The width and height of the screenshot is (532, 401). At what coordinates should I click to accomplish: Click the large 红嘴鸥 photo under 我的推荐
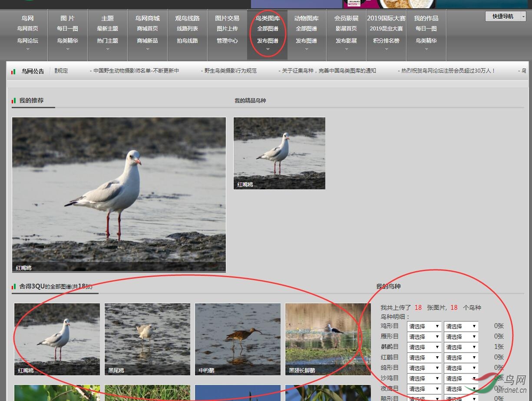[119, 194]
